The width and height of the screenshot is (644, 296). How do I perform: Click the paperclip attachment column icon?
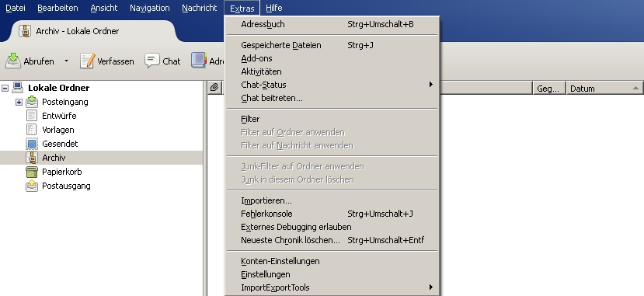[x=214, y=88]
